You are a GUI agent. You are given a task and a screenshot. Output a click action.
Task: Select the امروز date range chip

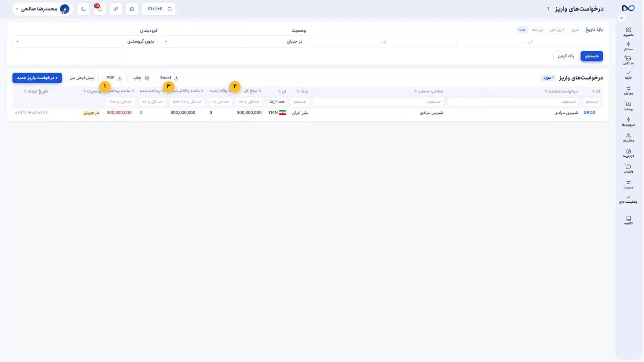tap(575, 30)
